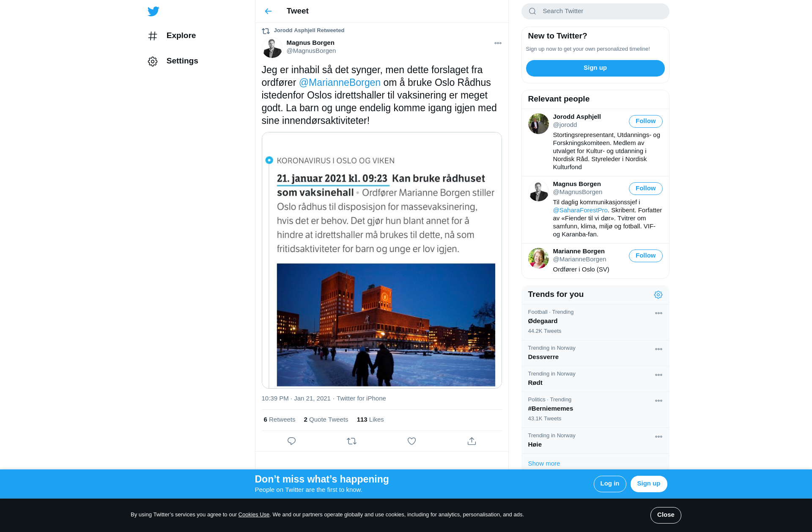Open Marianne Borgen's profile picture
The height and width of the screenshot is (532, 812).
click(x=538, y=258)
